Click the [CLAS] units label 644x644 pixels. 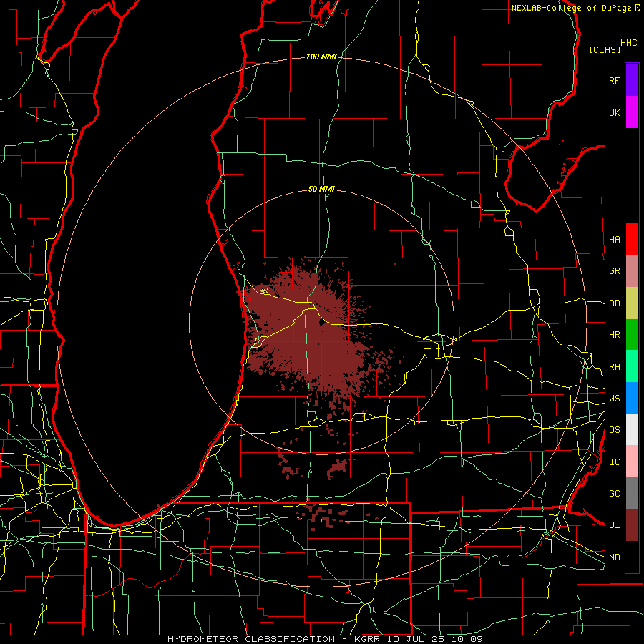[x=605, y=49]
